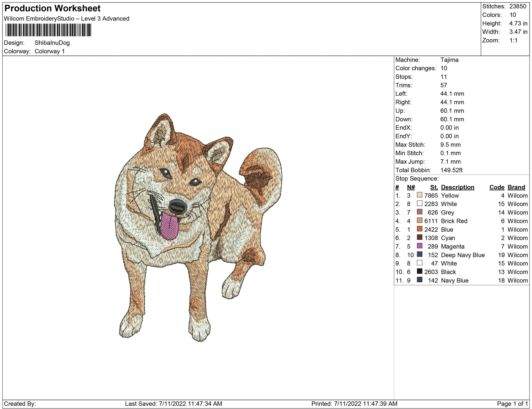Click the Grey thread color swatch

point(419,212)
